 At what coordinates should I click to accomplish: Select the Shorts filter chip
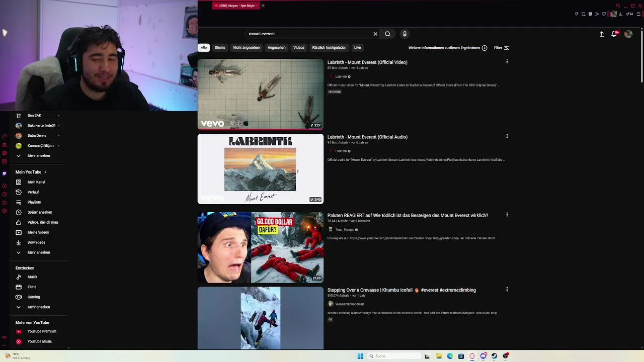pos(220,48)
